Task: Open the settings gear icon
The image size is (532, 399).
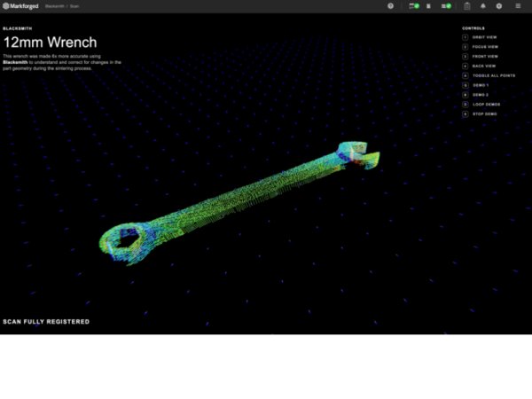Action: [499, 6]
